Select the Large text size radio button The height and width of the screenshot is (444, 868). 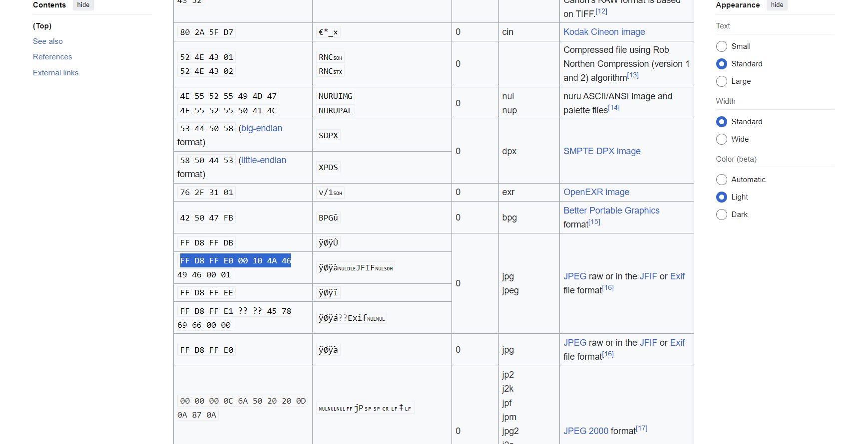tap(722, 81)
